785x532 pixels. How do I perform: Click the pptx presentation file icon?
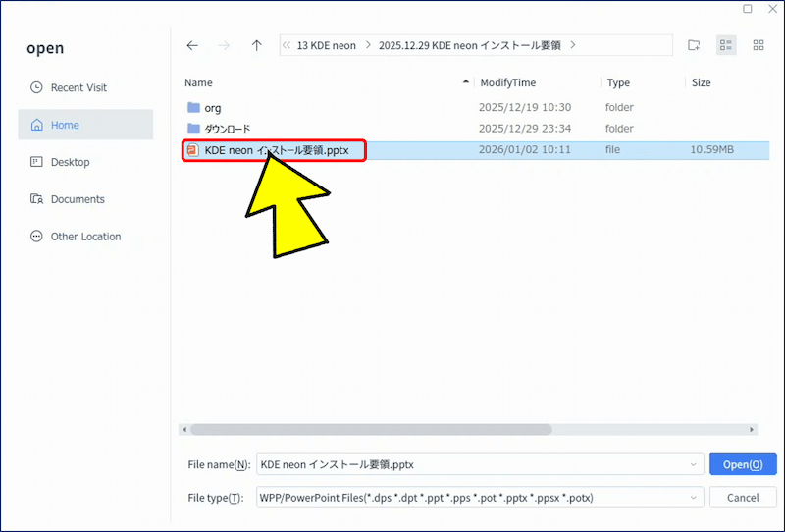[192, 150]
